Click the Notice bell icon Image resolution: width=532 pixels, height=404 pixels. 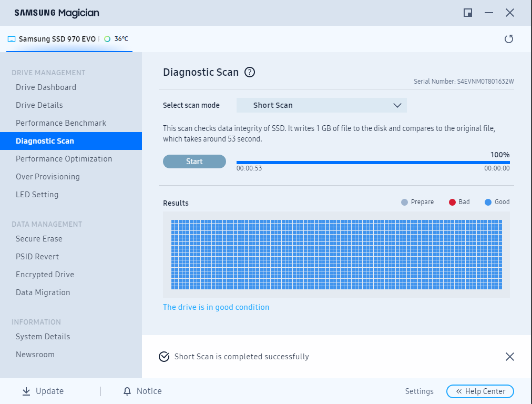127,391
